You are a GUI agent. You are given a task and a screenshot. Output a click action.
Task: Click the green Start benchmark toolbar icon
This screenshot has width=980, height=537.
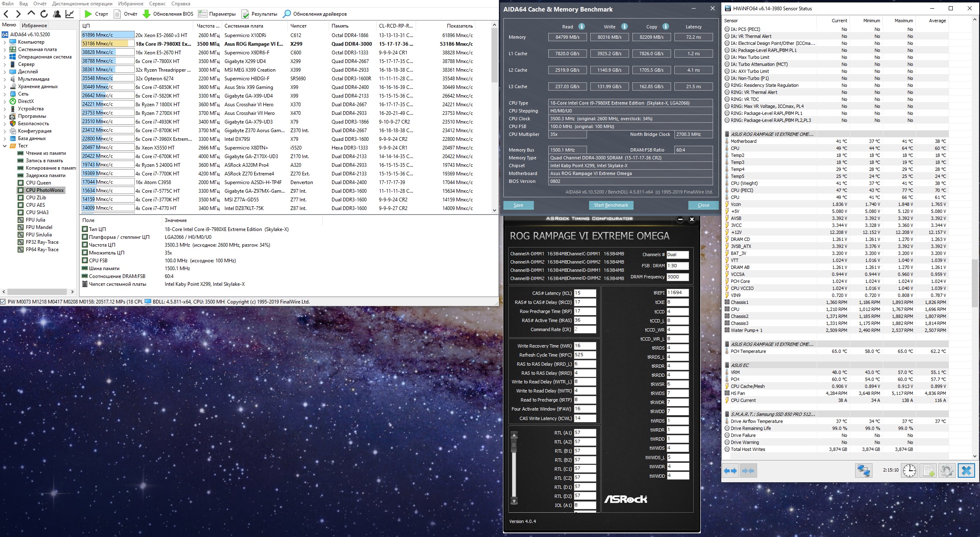88,14
